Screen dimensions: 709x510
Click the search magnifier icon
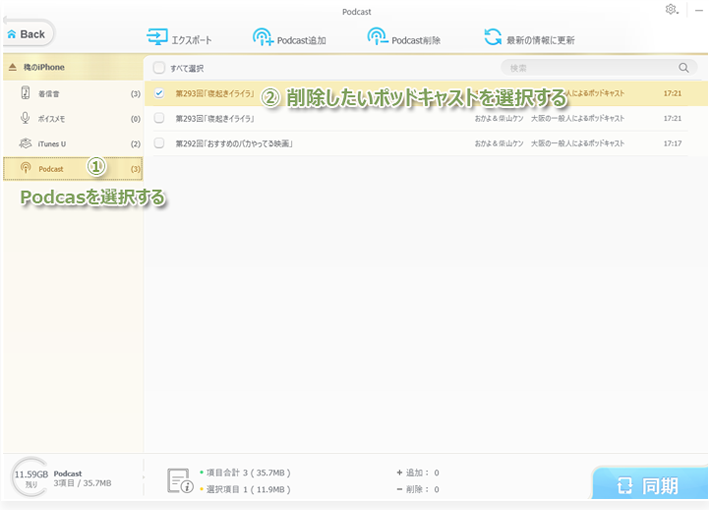pos(684,68)
